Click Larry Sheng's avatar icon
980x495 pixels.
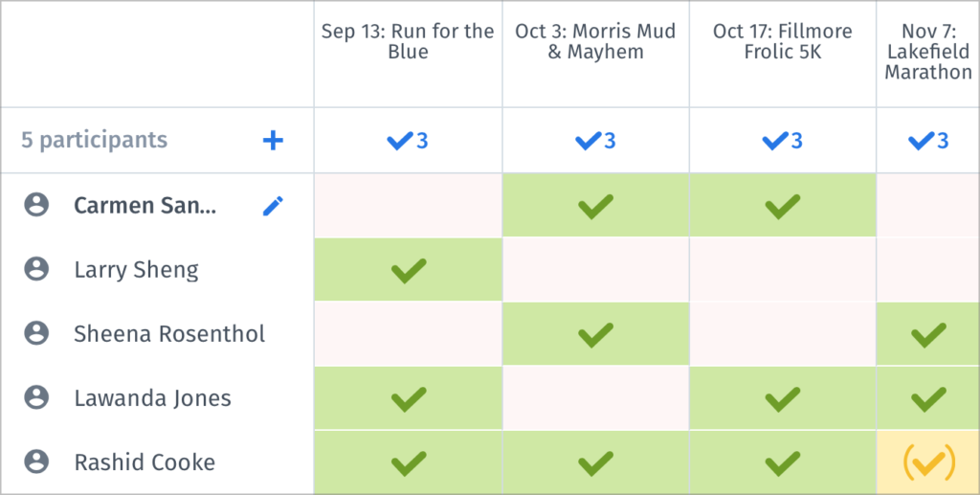point(36,270)
